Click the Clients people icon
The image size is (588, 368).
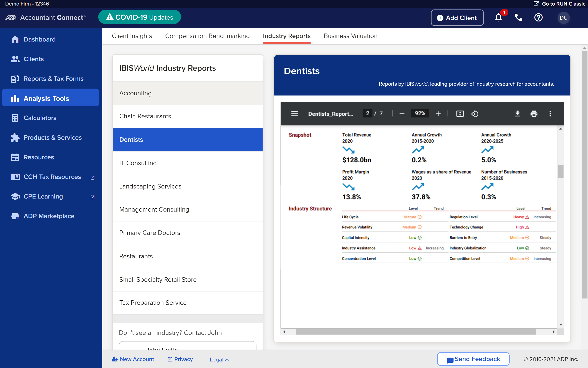(x=15, y=59)
